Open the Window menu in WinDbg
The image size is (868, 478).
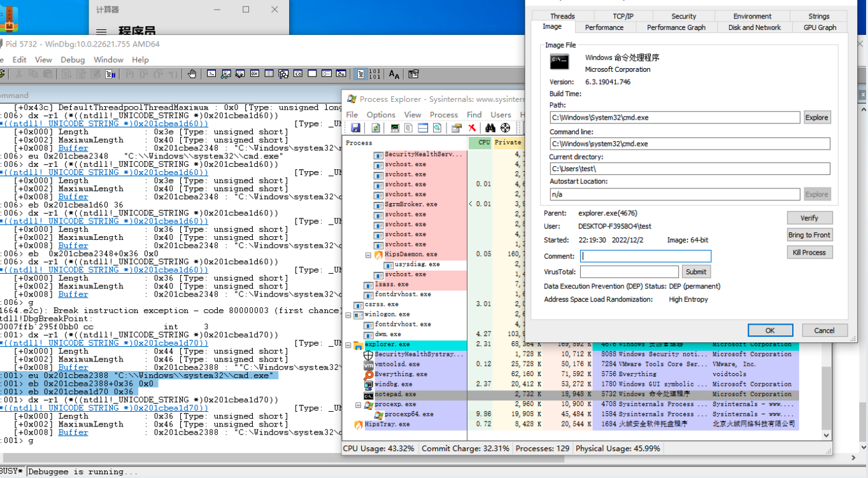tap(108, 59)
